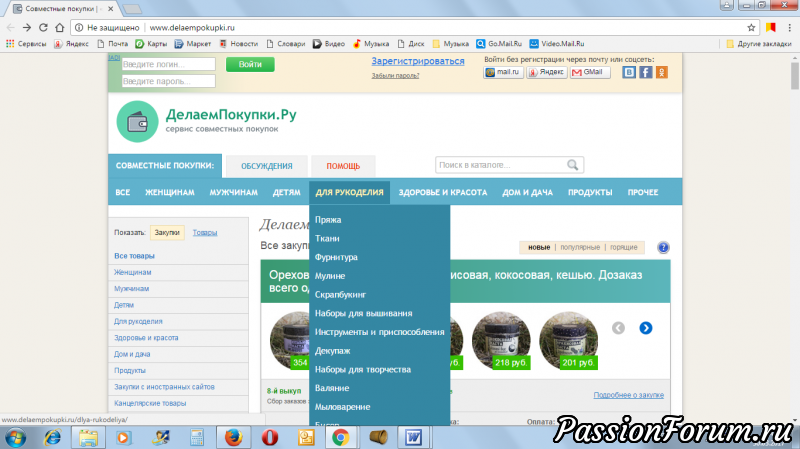Select Пряжа in dropdown menu
Screen dimensions: 800x449
[328, 220]
